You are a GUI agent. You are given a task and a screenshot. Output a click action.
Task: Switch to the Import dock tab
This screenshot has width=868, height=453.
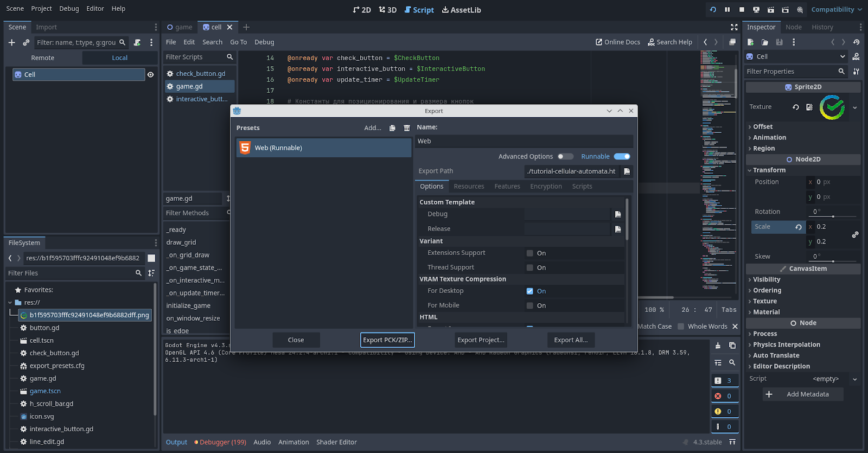(46, 27)
